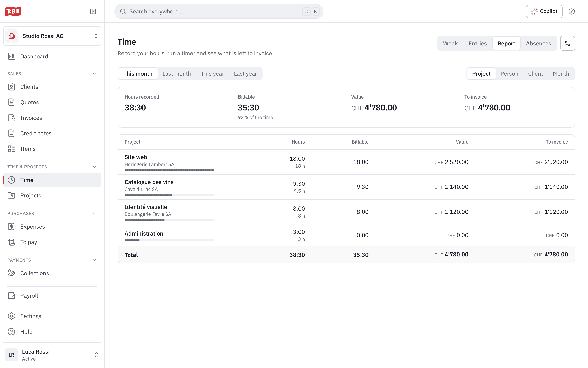Click the Quotes document icon
The height and width of the screenshot is (368, 588).
click(x=11, y=102)
